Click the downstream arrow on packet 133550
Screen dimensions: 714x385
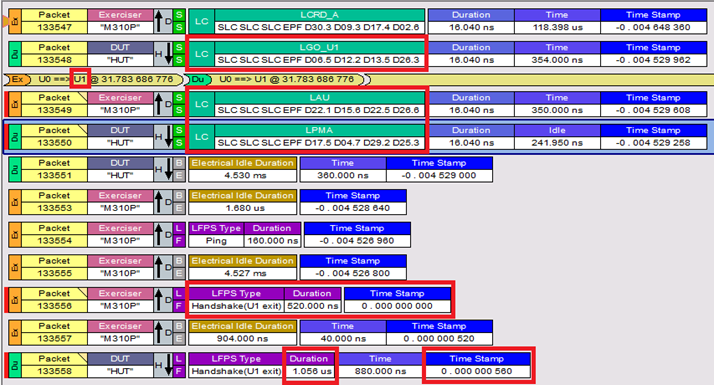point(168,137)
